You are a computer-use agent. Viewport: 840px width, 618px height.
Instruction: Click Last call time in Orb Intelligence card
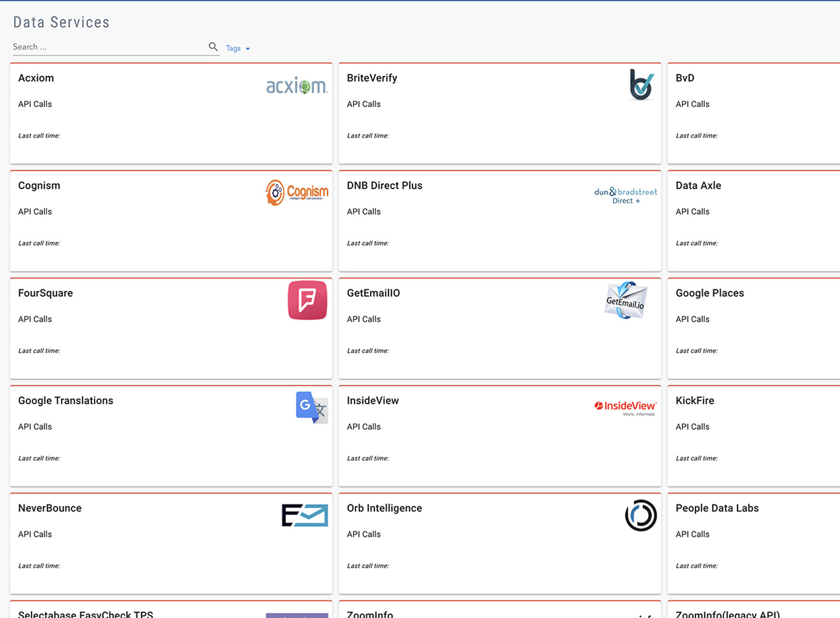click(x=367, y=565)
